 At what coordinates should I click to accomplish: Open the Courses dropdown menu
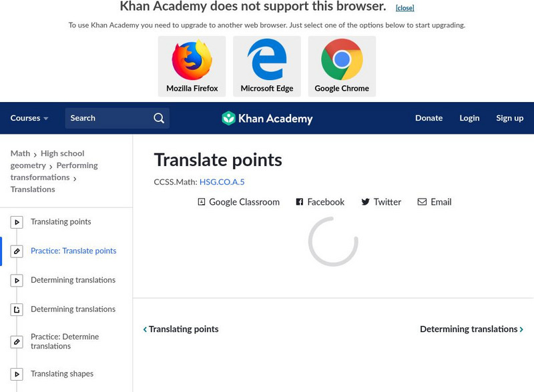point(29,118)
